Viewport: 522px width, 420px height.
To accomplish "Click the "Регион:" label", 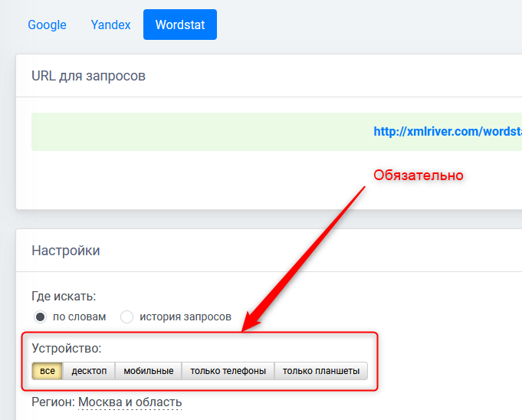I will click(x=53, y=402).
